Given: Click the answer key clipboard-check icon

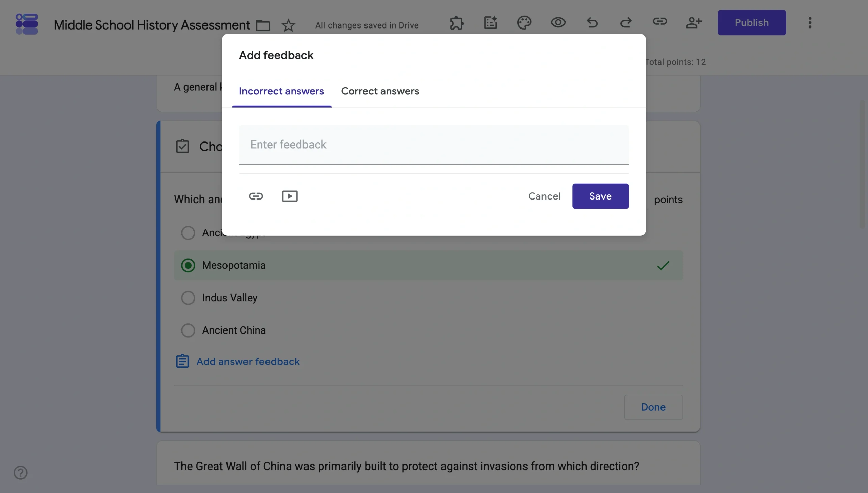Looking at the screenshot, I should click(x=182, y=147).
